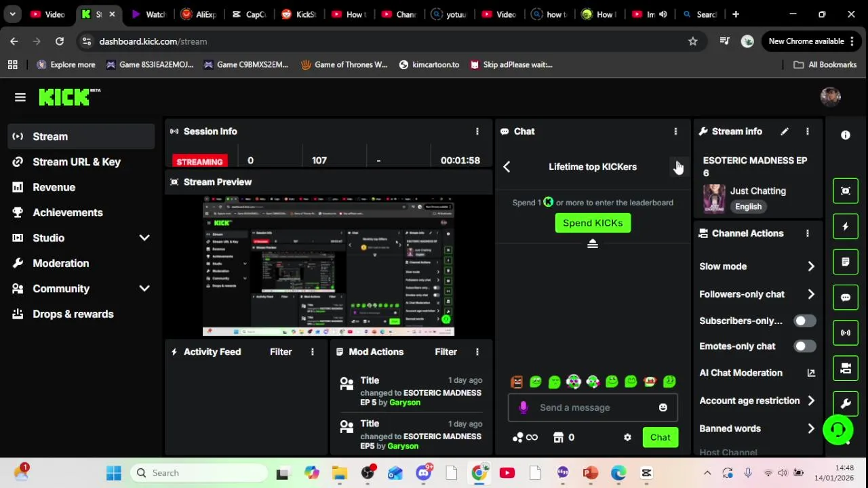Screen dimensions: 868x488
Task: Expand Account age restriction options
Action: [811, 401]
